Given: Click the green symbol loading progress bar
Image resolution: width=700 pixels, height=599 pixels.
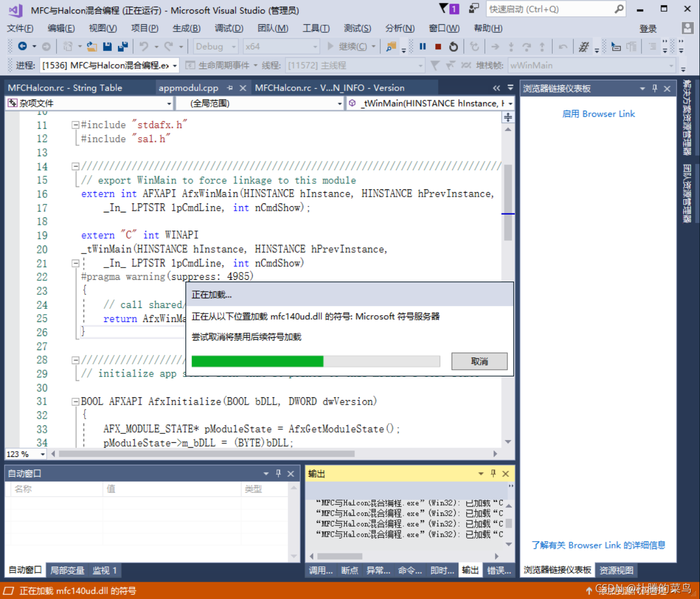Looking at the screenshot, I should (315, 361).
